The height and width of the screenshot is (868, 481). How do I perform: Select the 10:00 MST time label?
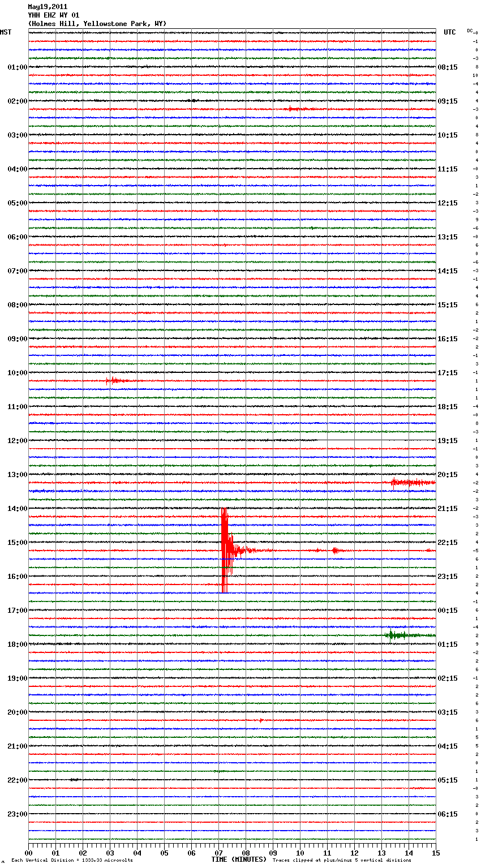[18, 373]
